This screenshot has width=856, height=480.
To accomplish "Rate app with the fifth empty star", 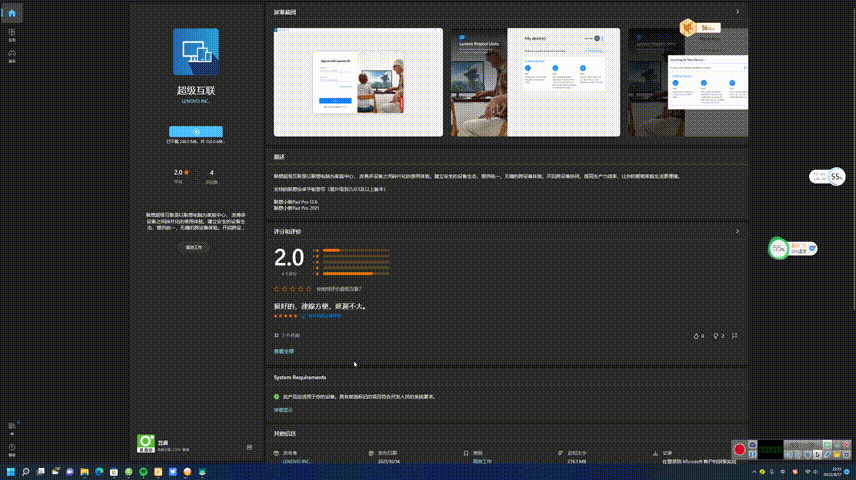I will pos(308,289).
